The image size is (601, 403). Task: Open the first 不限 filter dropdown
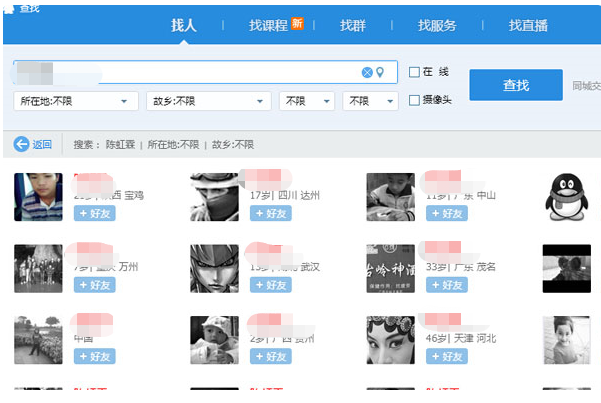(307, 101)
